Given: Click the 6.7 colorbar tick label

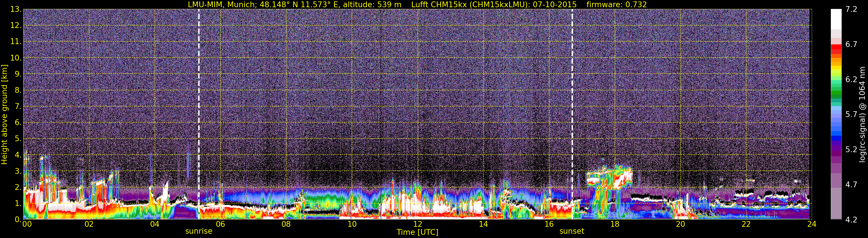Looking at the screenshot, I should click(x=851, y=44).
